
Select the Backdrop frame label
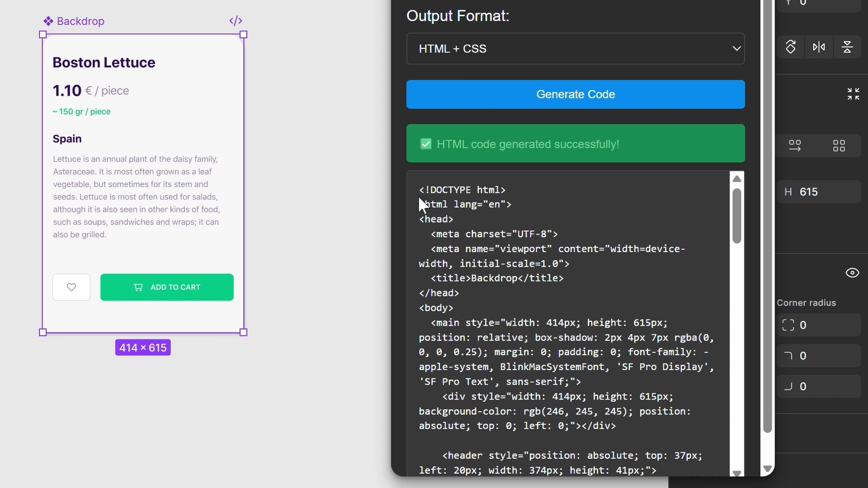tap(80, 21)
